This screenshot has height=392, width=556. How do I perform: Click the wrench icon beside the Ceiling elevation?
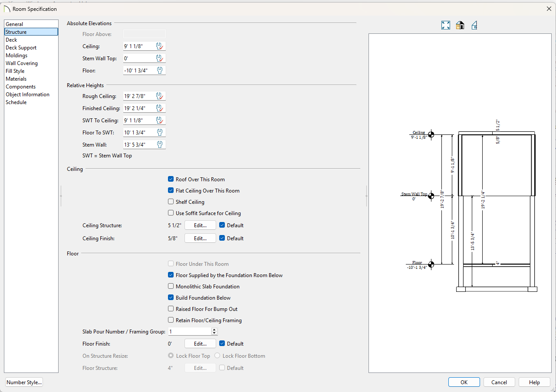click(159, 46)
